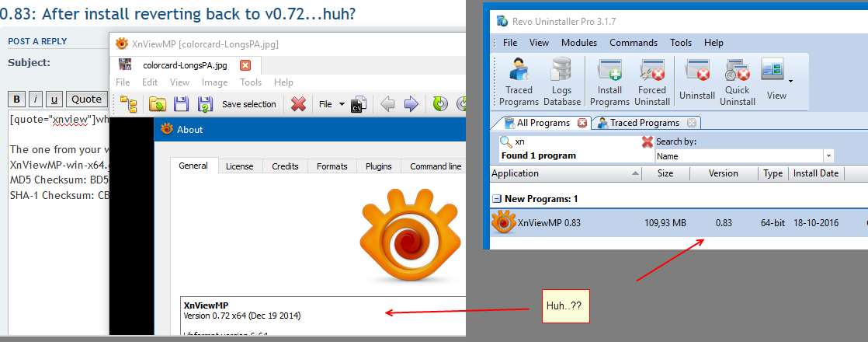
Task: Select the colorcard-LongsPA.jpg tab thumbnail
Action: (125, 65)
